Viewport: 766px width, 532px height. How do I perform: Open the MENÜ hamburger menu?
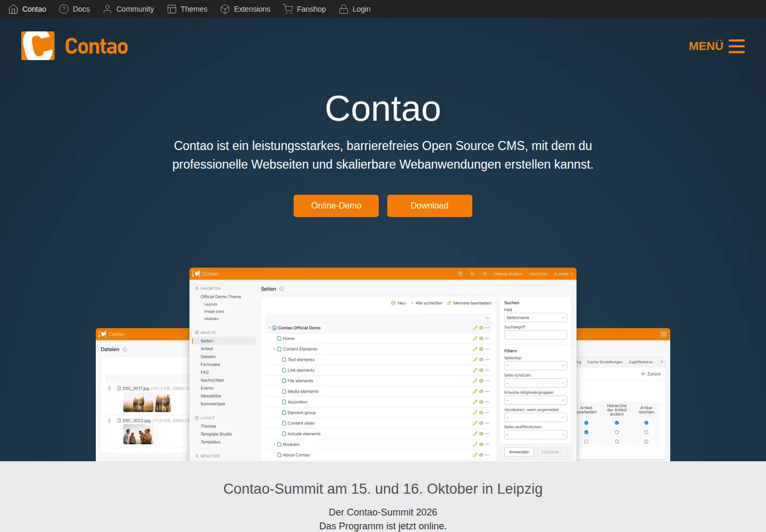click(x=717, y=46)
